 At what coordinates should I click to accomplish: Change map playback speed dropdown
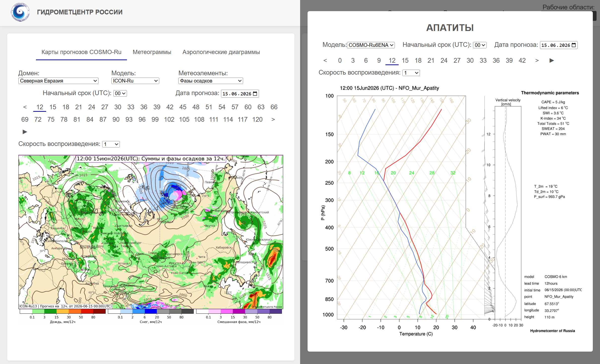tap(111, 144)
